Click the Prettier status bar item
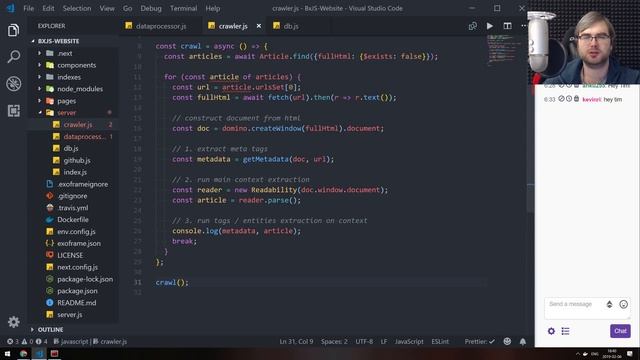 [x=479, y=342]
